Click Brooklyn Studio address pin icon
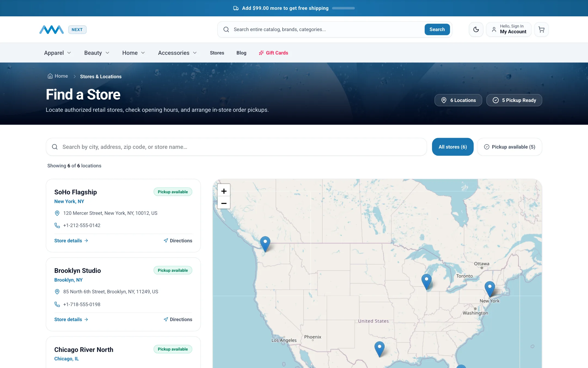 [57, 292]
